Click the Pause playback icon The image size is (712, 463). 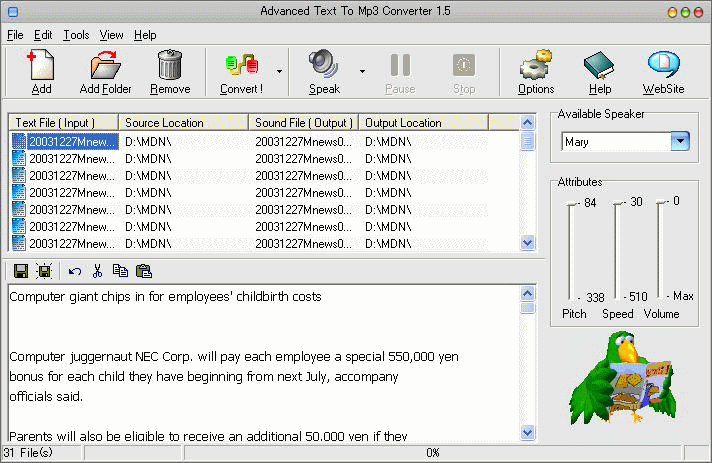tap(400, 65)
